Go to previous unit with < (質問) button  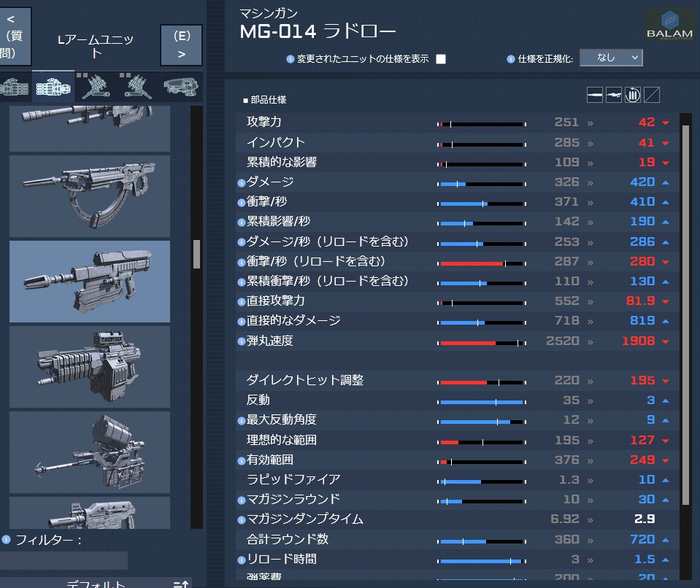[x=15, y=36]
